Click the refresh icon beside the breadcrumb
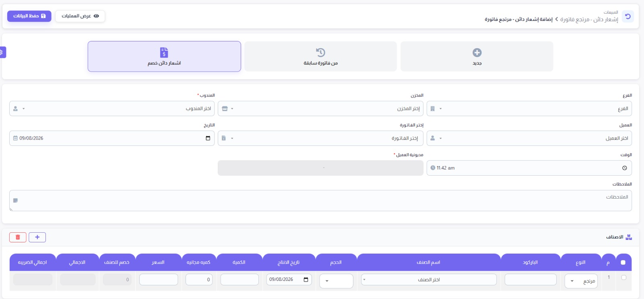The image size is (644, 299). (628, 16)
